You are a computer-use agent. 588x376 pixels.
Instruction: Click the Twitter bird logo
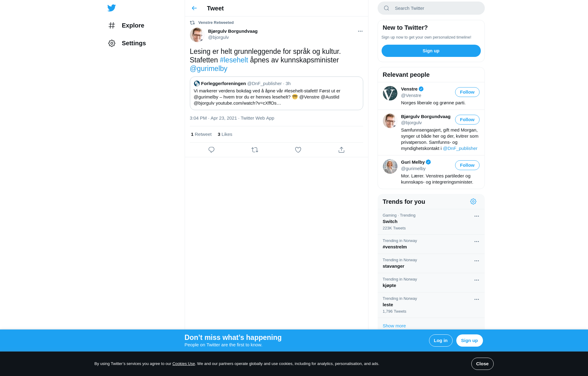(111, 8)
